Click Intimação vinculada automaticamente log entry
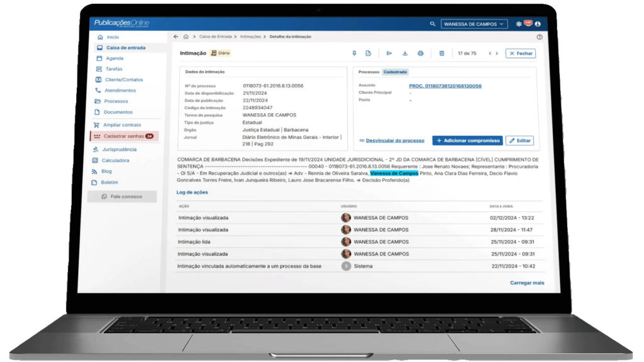The height and width of the screenshot is (362, 644). (x=249, y=266)
